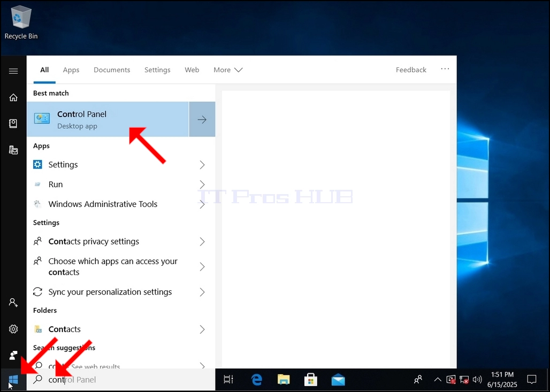
Task: Open the hamburger menu in the search sidebar
Action: (x=13, y=71)
